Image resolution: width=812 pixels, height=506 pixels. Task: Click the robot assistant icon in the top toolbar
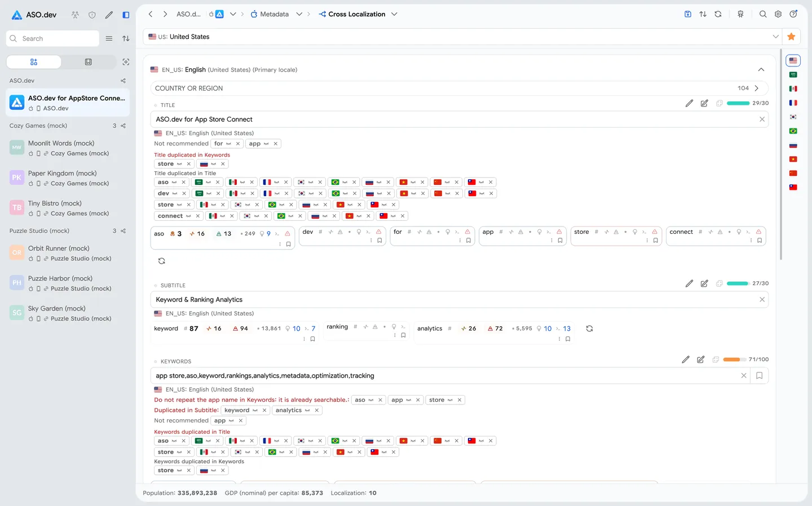click(x=740, y=14)
